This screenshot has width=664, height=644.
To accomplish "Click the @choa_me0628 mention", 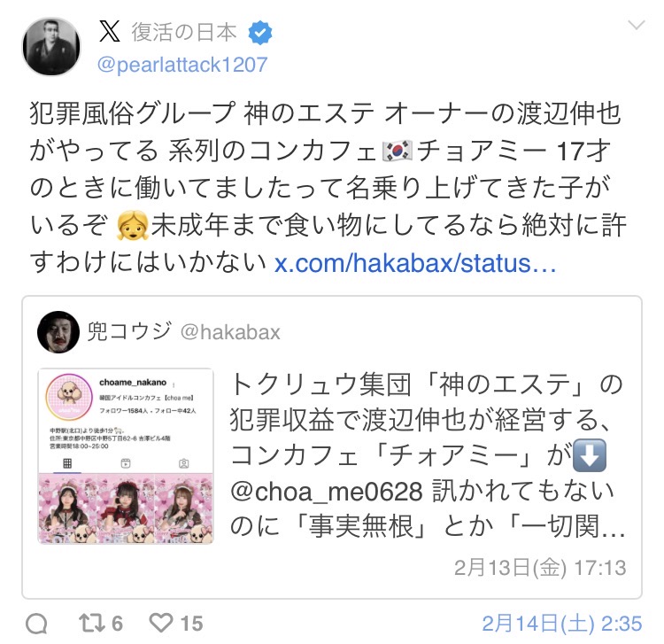I will click(x=327, y=492).
